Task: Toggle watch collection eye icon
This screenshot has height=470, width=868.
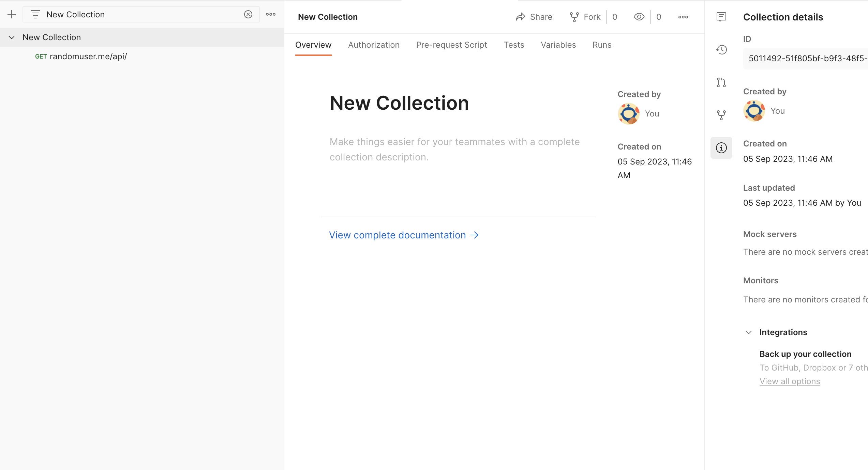Action: point(639,17)
